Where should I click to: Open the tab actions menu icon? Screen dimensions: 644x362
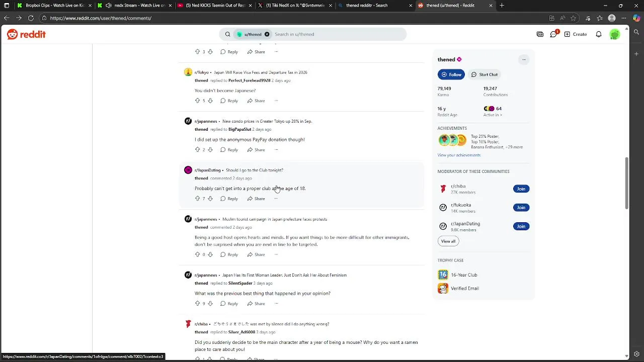tap(7, 6)
